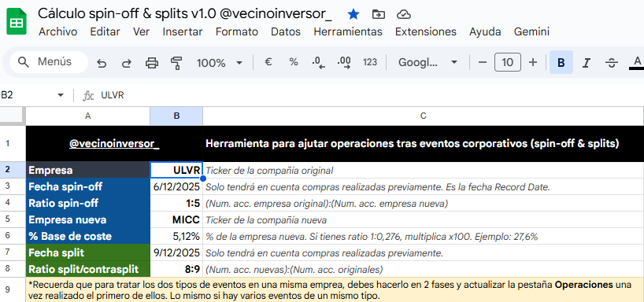Viewport: 644px width, 302px height.
Task: Select the 5,12% cell
Action: pos(176,237)
